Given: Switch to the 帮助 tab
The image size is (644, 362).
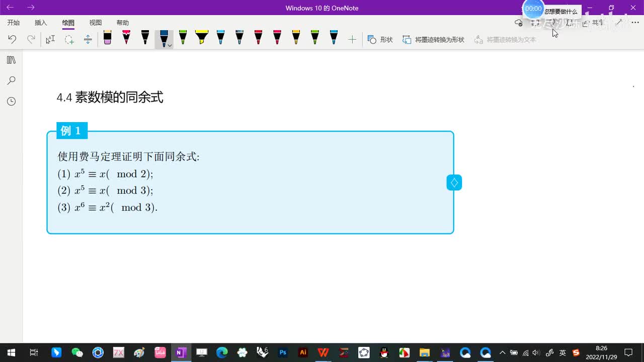Looking at the screenshot, I should [122, 23].
